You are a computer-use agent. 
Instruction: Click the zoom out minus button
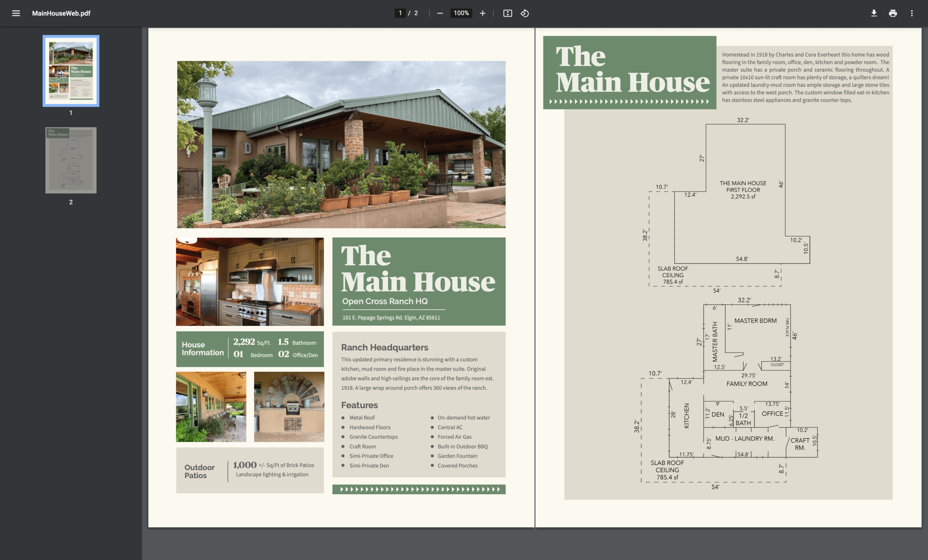[440, 13]
